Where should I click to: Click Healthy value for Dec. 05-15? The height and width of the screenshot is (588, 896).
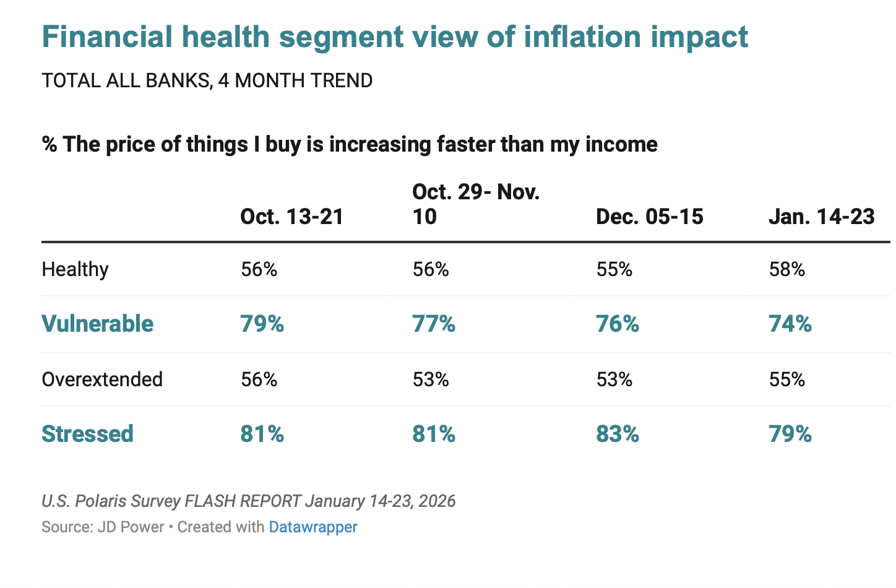pyautogui.click(x=614, y=270)
